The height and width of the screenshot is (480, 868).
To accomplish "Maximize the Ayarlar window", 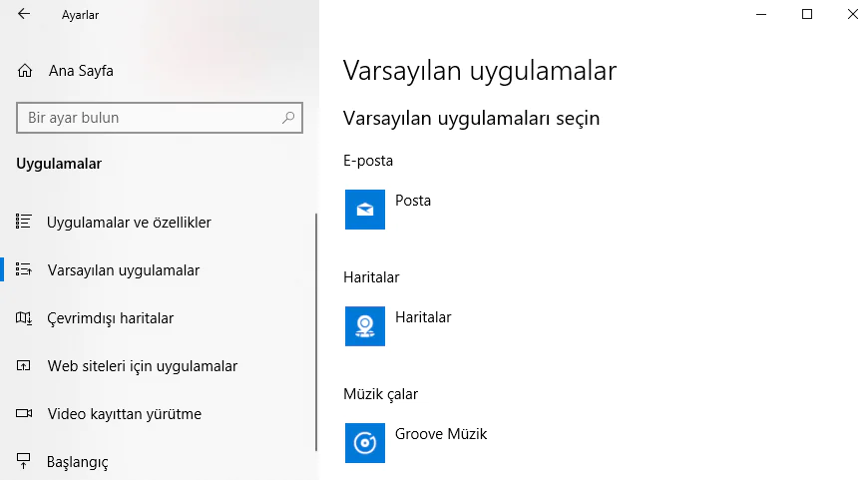I will click(807, 14).
